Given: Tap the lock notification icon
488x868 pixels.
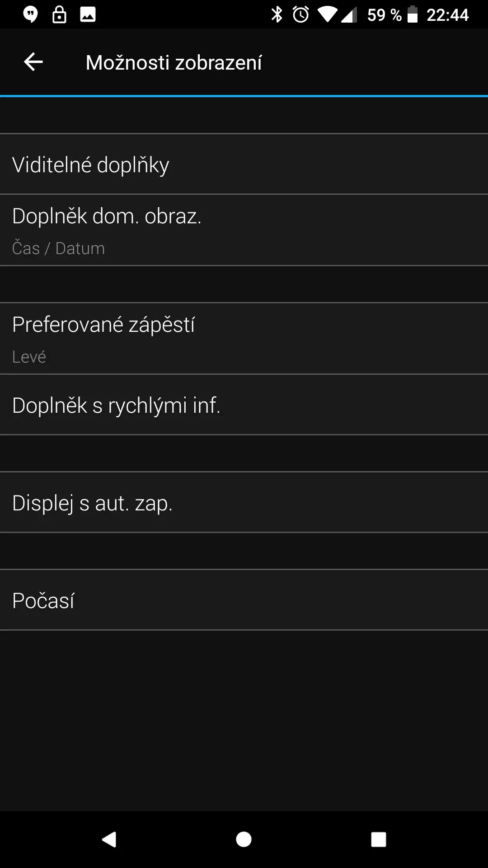Looking at the screenshot, I should [59, 14].
